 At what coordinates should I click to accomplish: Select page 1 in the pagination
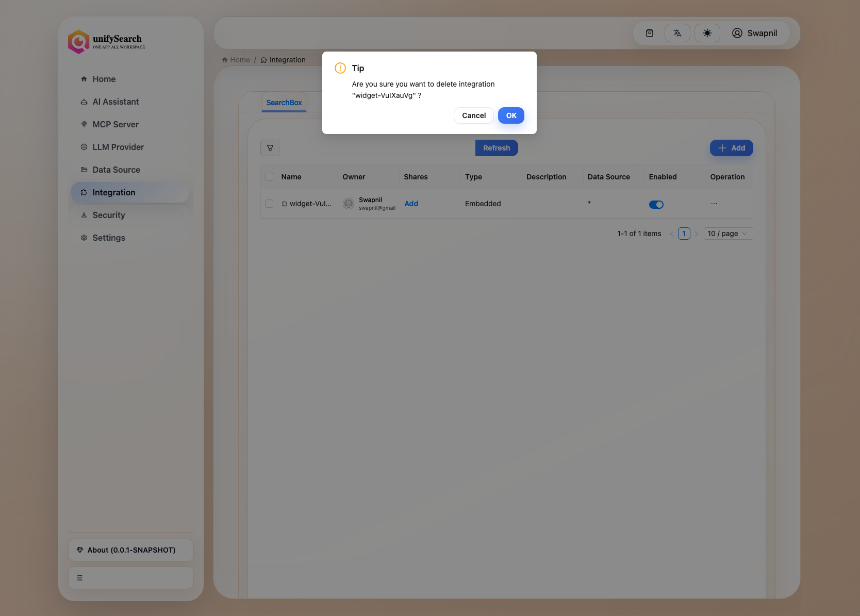coord(684,234)
